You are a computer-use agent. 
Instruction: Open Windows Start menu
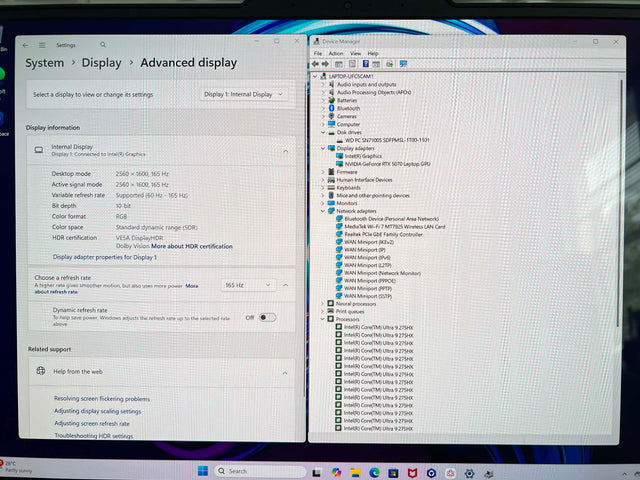[x=203, y=471]
